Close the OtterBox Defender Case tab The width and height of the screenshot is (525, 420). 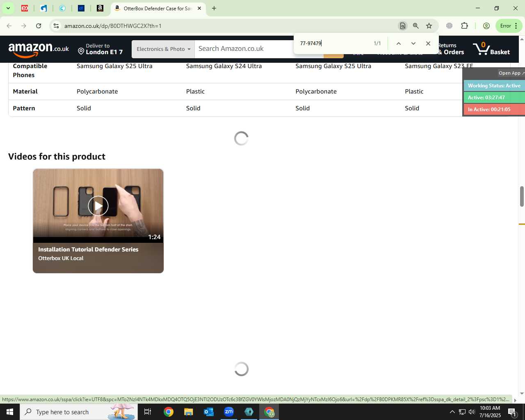click(x=199, y=8)
